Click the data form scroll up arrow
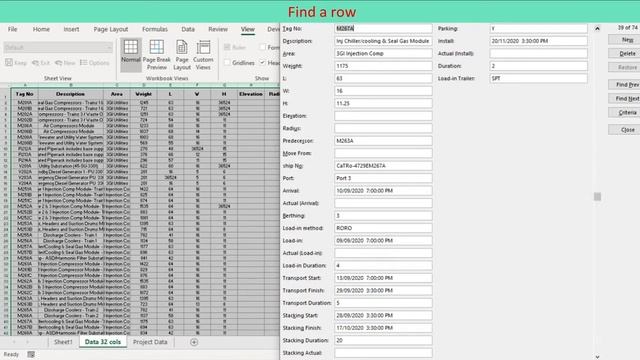The width and height of the screenshot is (640, 360). [597, 29]
